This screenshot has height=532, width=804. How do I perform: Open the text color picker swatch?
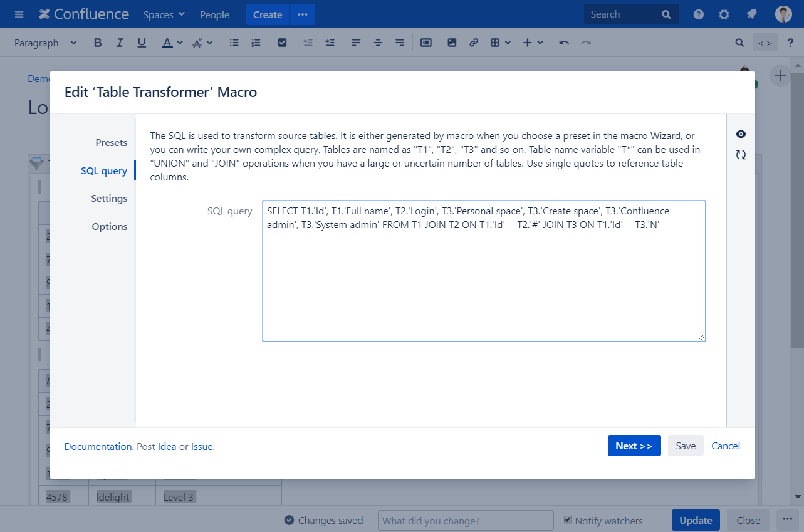click(167, 43)
